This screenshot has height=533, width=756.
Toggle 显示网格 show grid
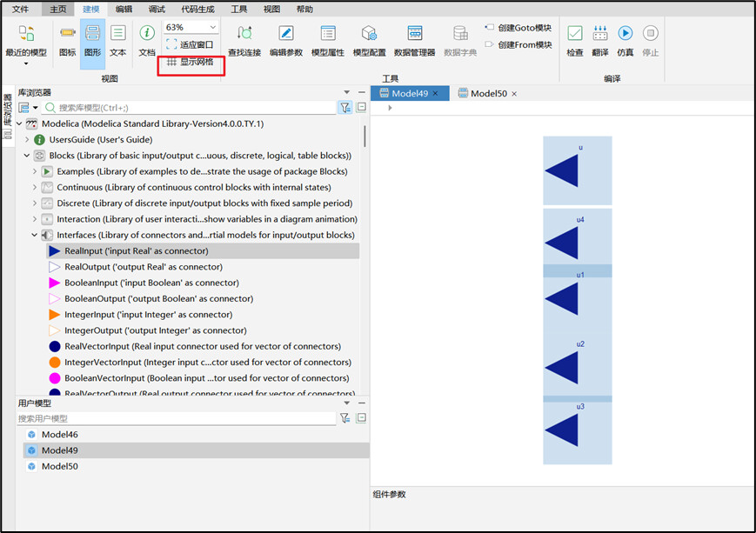coord(190,62)
